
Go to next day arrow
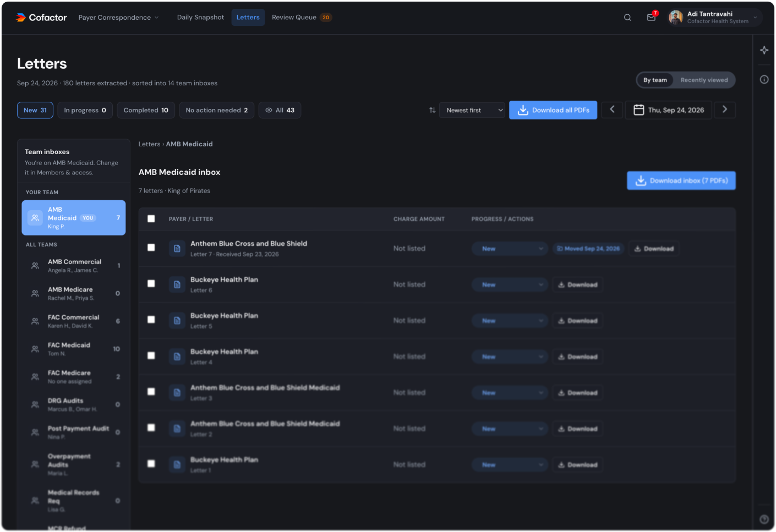pos(725,110)
